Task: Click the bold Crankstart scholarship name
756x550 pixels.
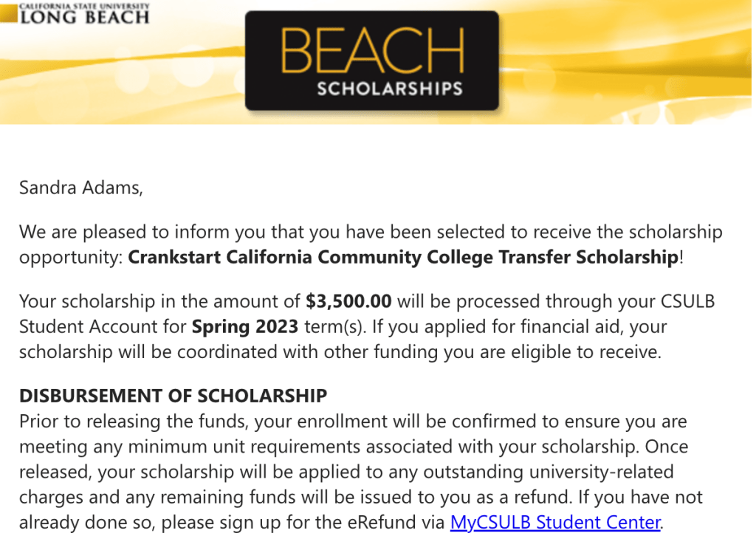Action: tap(403, 258)
